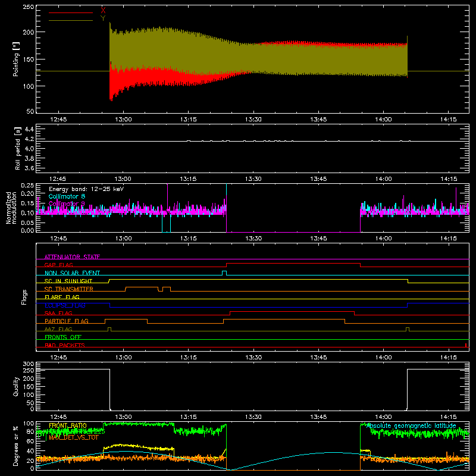Click the '13:15' time tick under modulation plot
The height and width of the screenshot is (476, 476).
[x=188, y=239]
